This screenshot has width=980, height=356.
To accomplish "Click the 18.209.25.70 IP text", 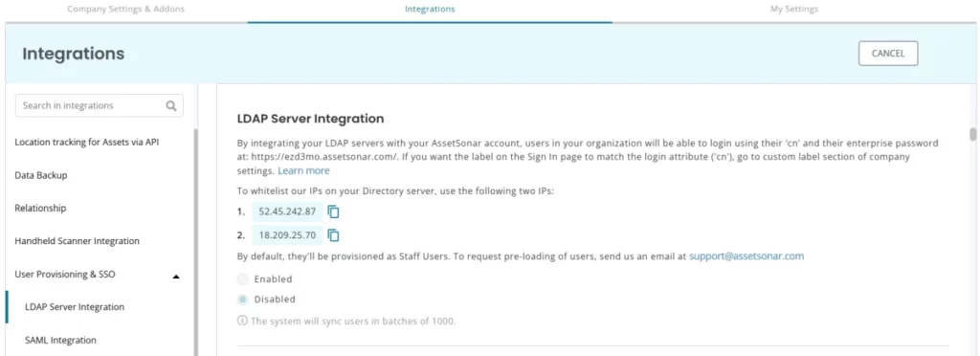I will [x=287, y=235].
